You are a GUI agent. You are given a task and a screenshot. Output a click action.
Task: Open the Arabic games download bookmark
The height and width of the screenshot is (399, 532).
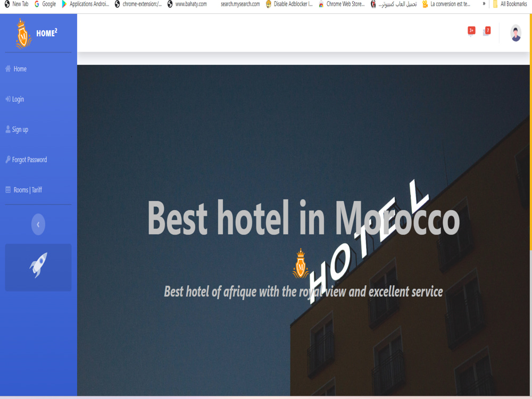[x=394, y=4]
